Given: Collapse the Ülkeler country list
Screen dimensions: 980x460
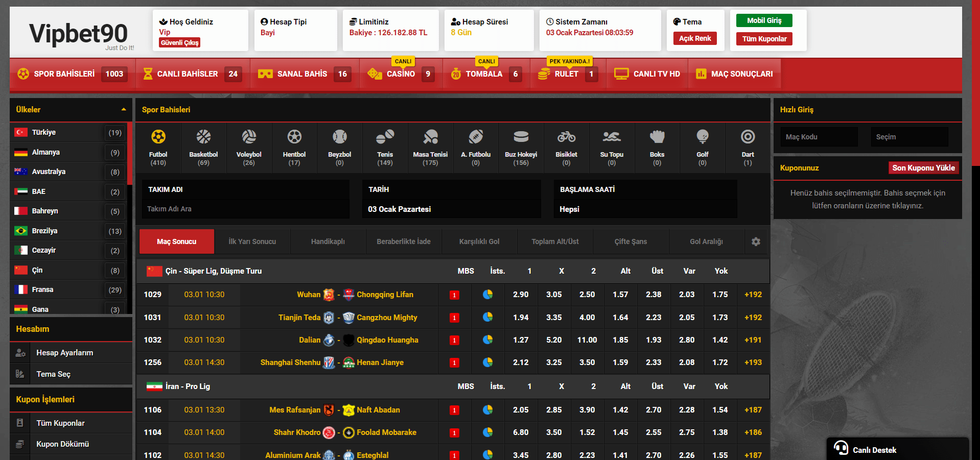Looking at the screenshot, I should (124, 109).
